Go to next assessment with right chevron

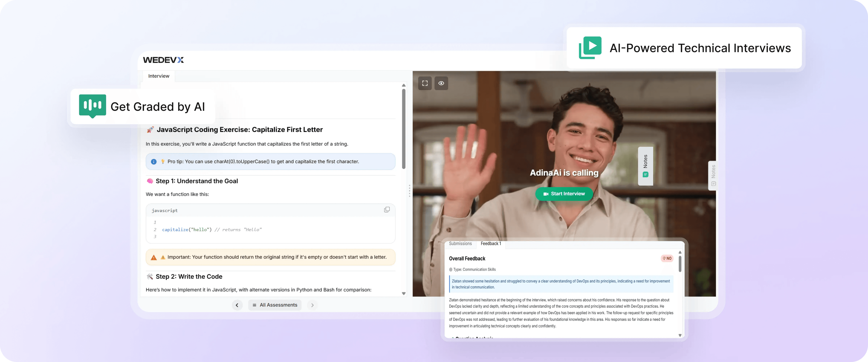[x=312, y=305]
